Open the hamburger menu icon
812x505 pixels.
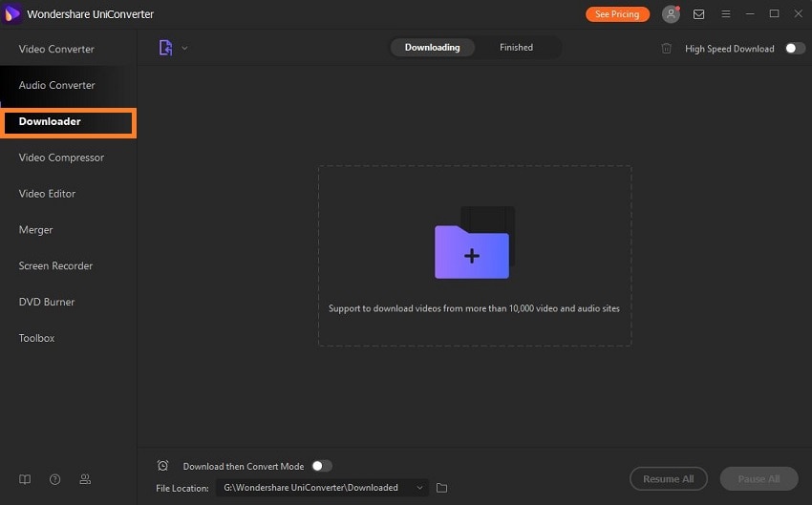pyautogui.click(x=726, y=14)
